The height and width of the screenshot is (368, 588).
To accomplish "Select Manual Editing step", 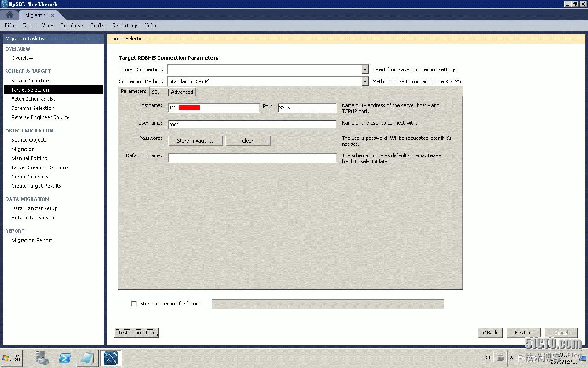I will [x=29, y=158].
